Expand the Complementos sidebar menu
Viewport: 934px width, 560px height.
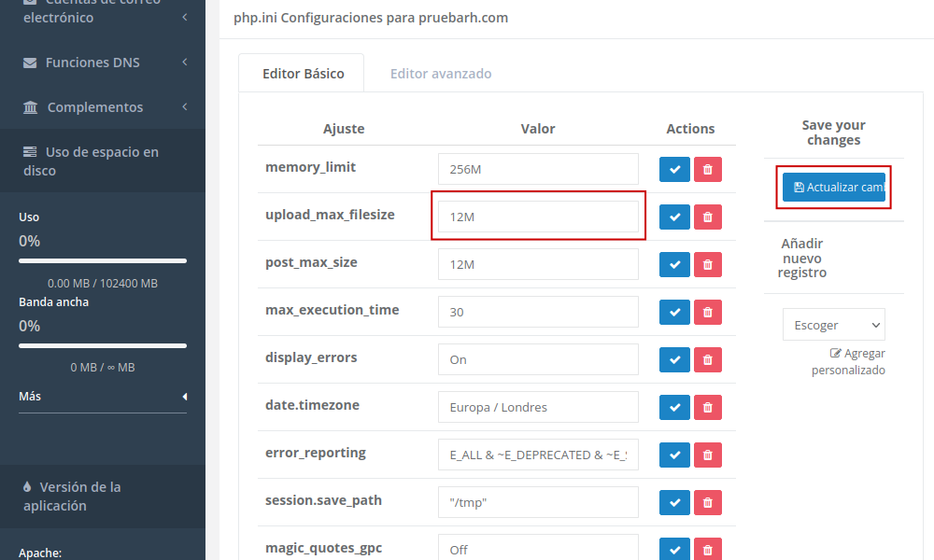tap(103, 107)
